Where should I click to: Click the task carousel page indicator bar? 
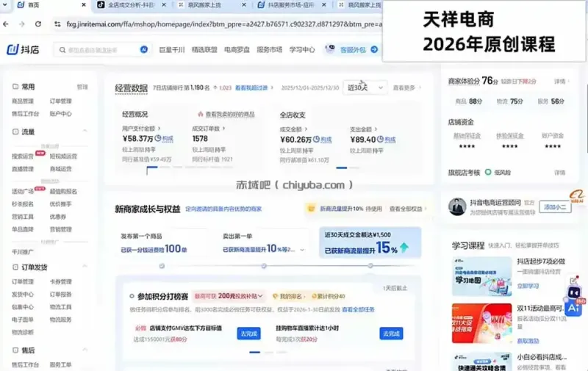(x=254, y=352)
